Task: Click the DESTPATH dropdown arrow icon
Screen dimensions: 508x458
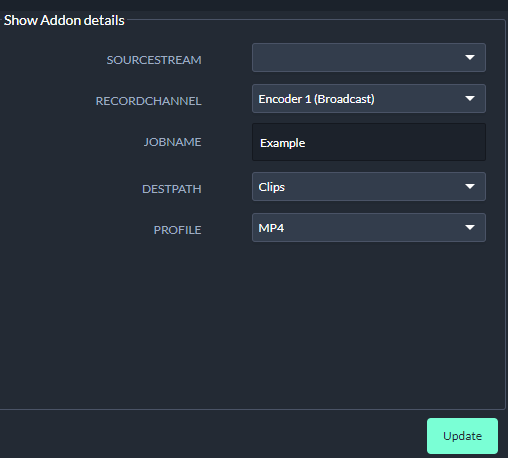Action: pos(470,186)
